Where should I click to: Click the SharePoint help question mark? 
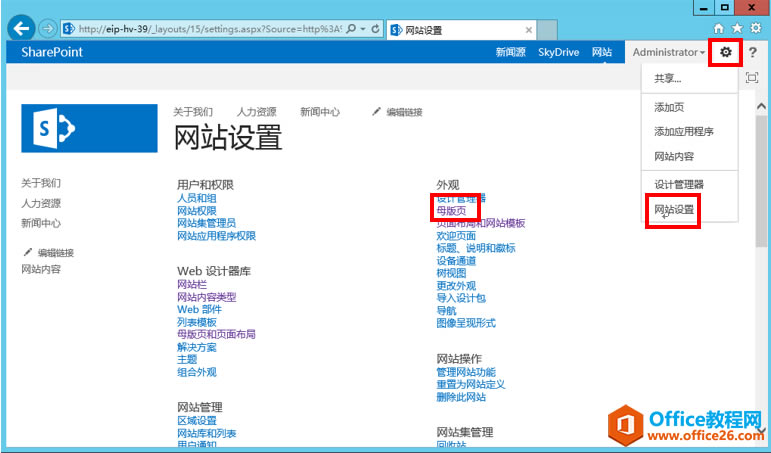click(x=753, y=52)
